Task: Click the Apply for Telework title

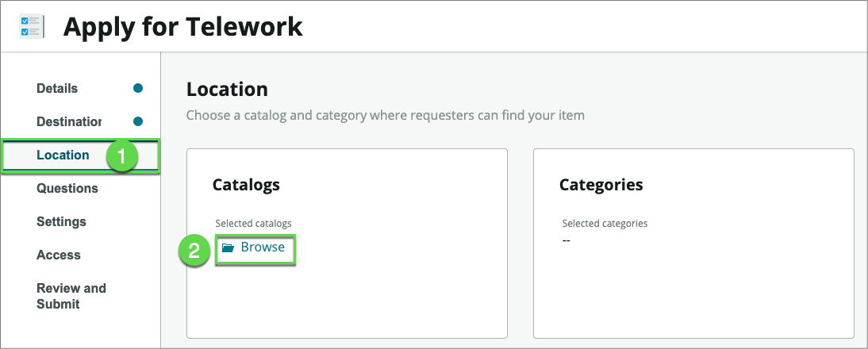Action: click(x=182, y=26)
